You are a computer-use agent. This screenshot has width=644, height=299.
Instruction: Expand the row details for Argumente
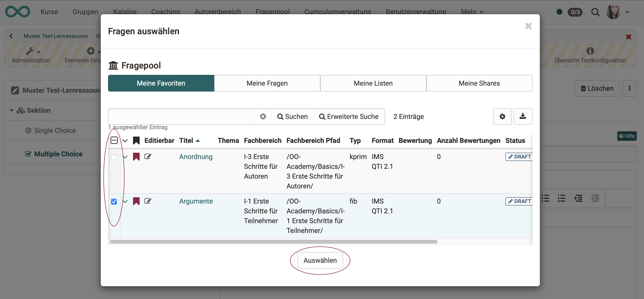click(x=125, y=201)
